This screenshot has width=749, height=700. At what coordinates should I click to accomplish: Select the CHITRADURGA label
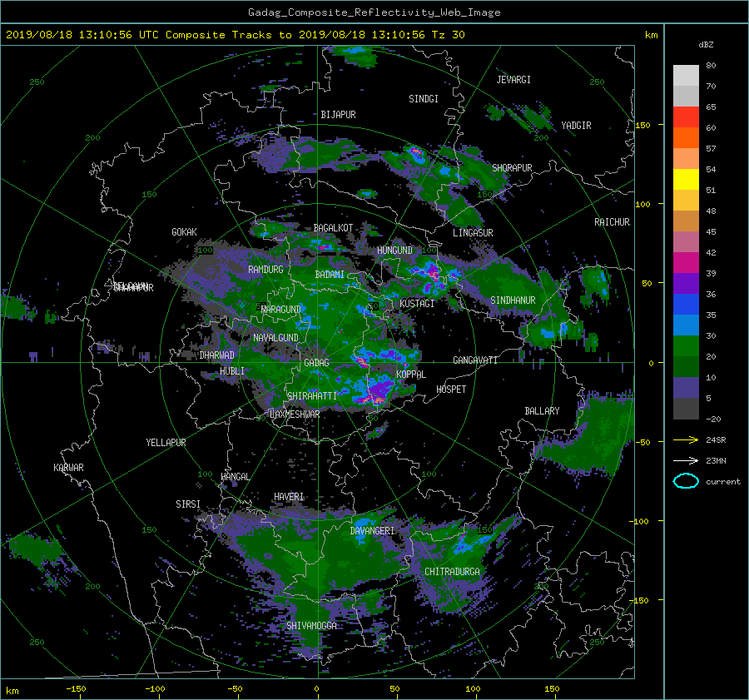coord(453,572)
